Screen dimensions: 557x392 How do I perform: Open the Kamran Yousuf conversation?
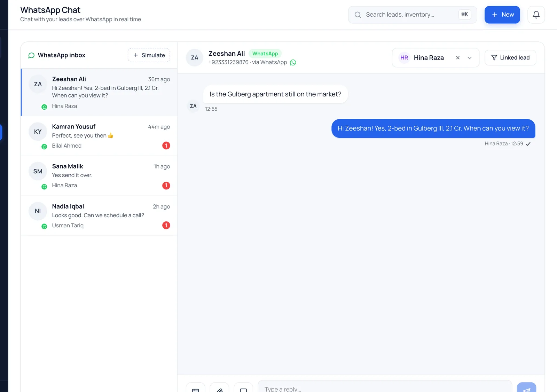pos(99,136)
